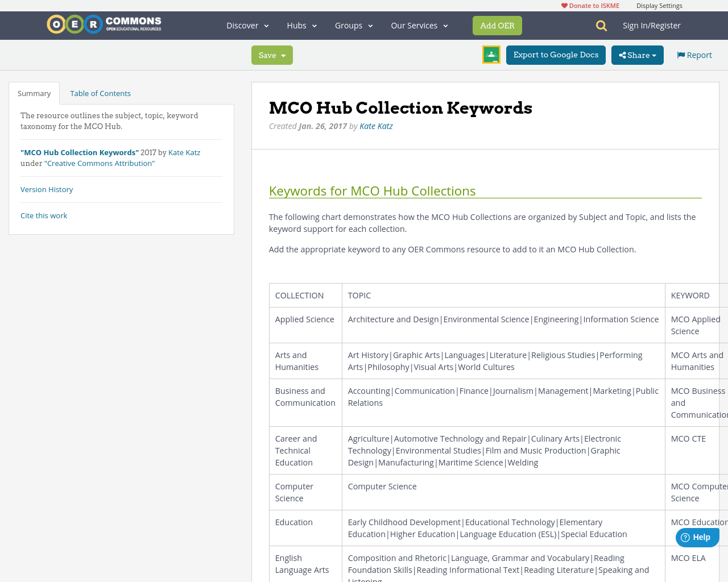This screenshot has width=728, height=582.
Task: Click the share network icon on Share button
Action: pyautogui.click(x=622, y=55)
